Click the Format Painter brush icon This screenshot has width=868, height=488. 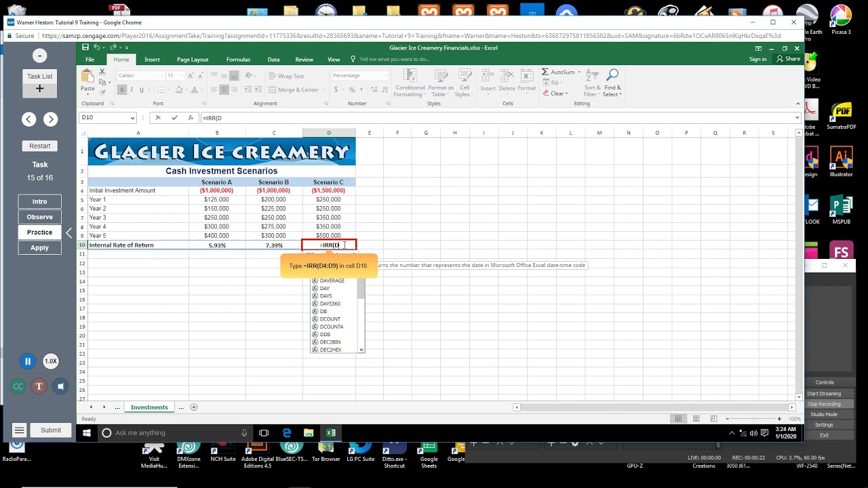(102, 92)
